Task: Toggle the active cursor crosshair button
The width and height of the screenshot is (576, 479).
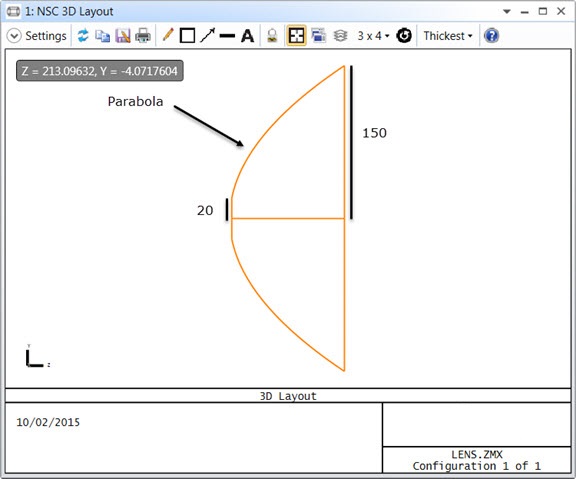Action: (296, 36)
